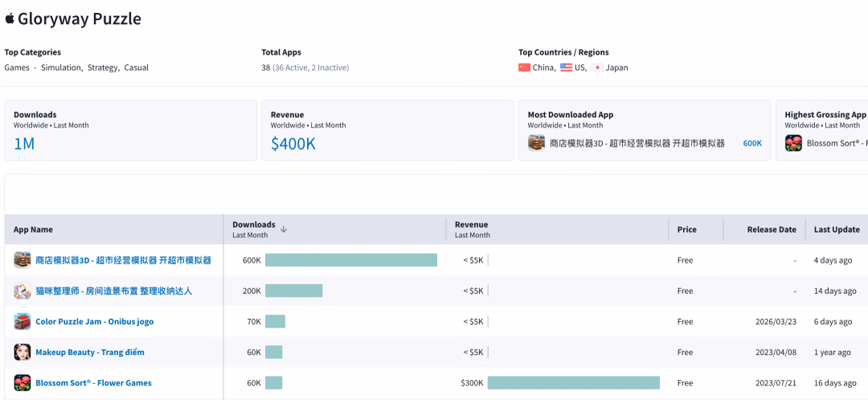Click the 1M worldwide downloads figure
Image resolution: width=868 pixels, height=400 pixels.
coord(24,144)
